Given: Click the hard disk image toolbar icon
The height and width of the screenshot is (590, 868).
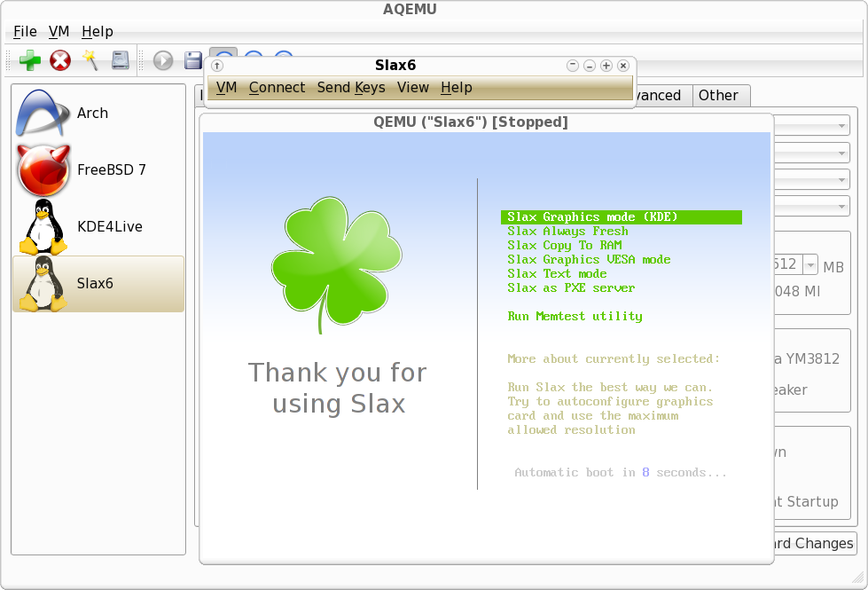Looking at the screenshot, I should [120, 60].
